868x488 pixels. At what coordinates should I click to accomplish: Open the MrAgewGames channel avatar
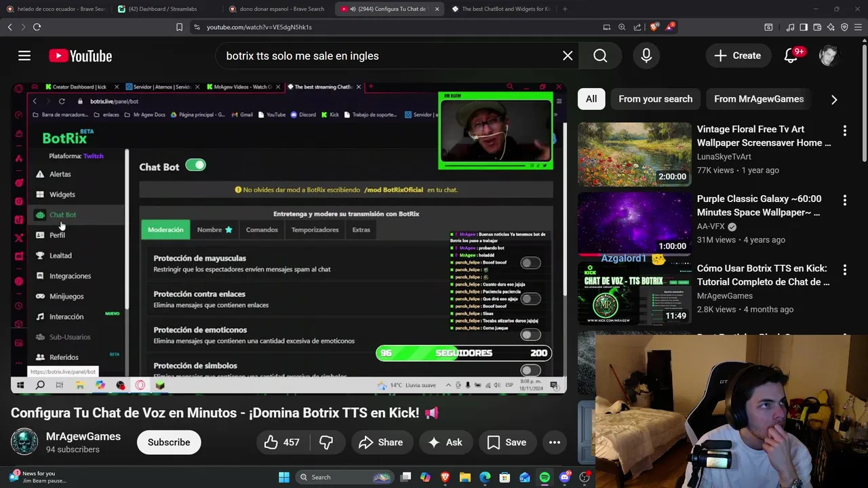24,442
